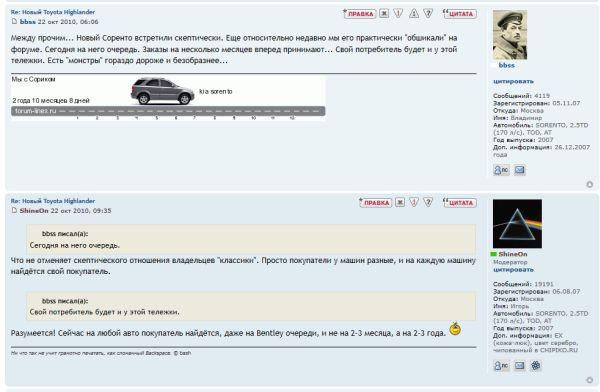Open ShineOn post title Re: Новый Toyota Highlander

click(x=53, y=201)
